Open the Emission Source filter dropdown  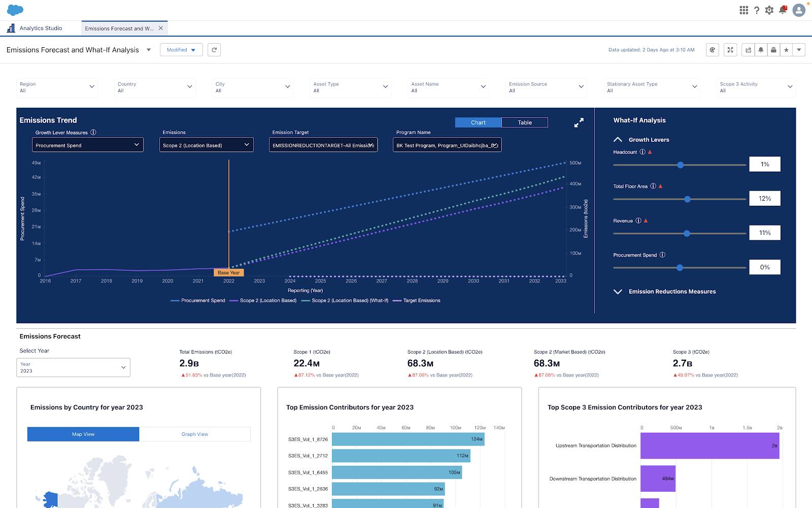[x=547, y=87]
